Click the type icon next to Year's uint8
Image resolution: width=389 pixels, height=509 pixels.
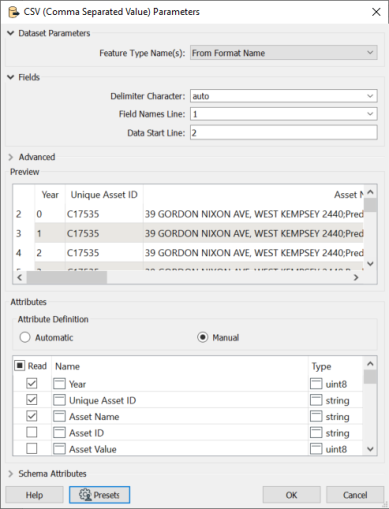[x=316, y=384]
